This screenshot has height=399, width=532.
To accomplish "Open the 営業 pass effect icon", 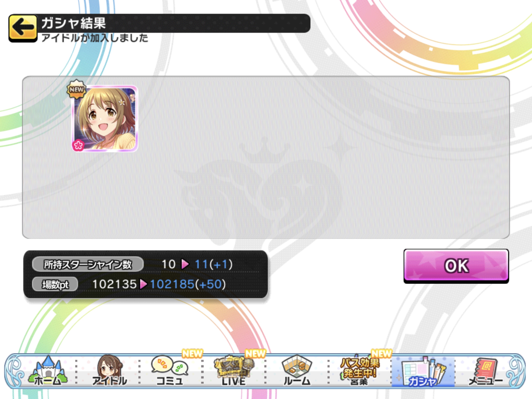I will click(x=359, y=371).
